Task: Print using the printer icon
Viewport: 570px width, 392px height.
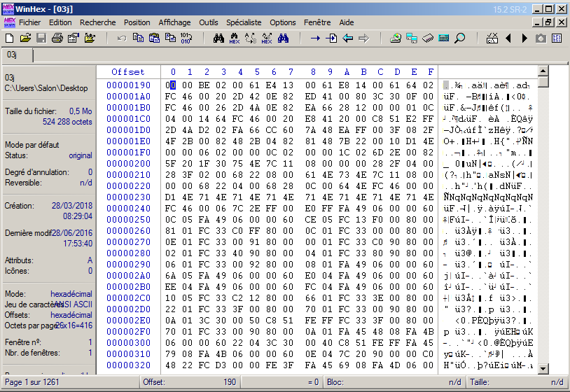Action: click(x=57, y=38)
